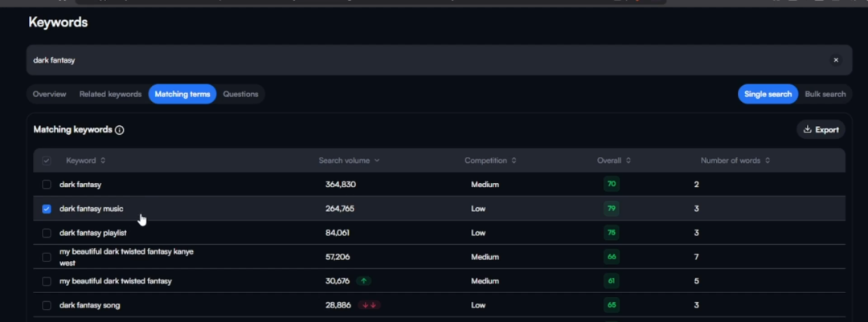
Task: Switch to the Related keywords tab
Action: tap(110, 94)
